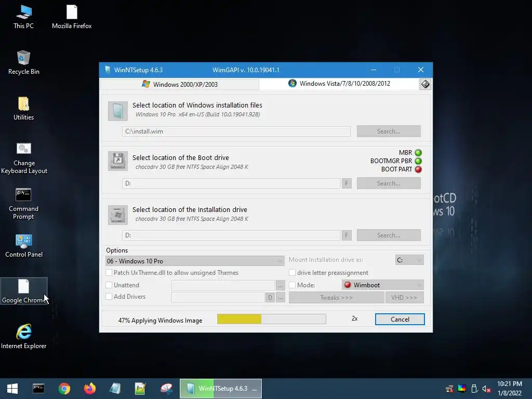Toggle Patch UxTheme.dll checkbox
This screenshot has height=399, width=532.
tap(109, 272)
